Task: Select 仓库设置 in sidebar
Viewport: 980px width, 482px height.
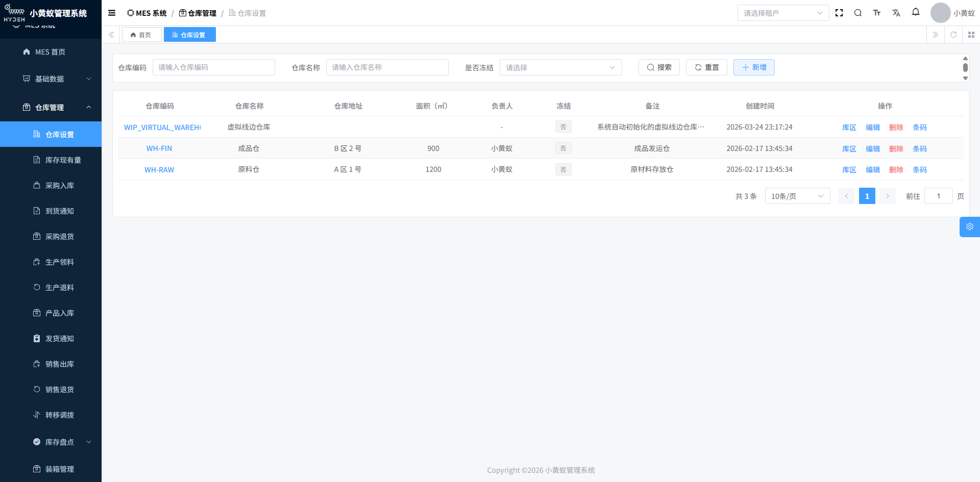Action: pos(51,134)
